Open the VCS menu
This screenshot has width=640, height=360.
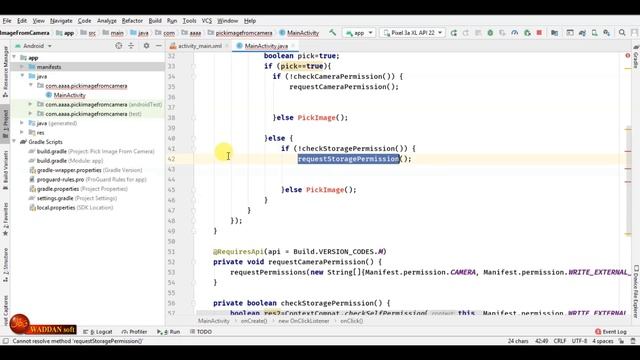click(207, 20)
